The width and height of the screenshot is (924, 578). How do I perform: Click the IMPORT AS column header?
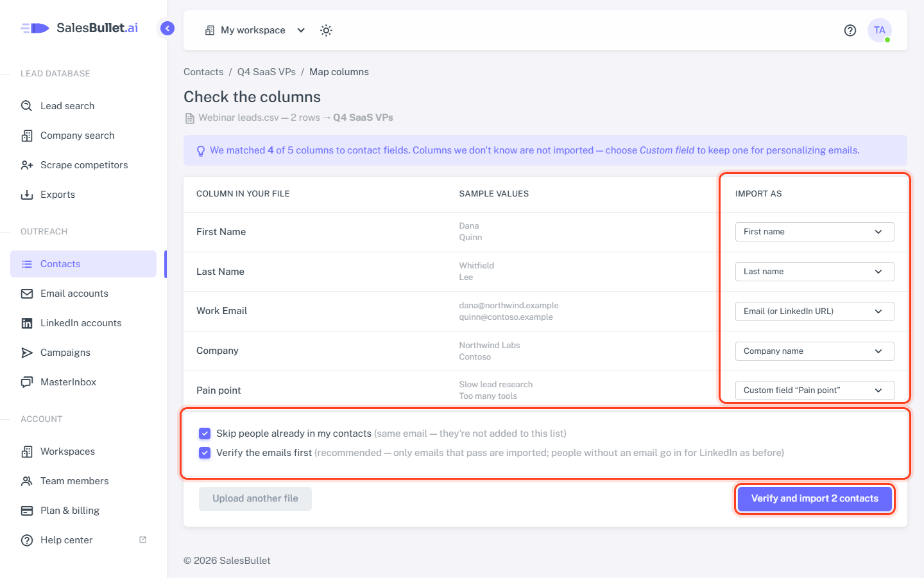[x=758, y=194]
